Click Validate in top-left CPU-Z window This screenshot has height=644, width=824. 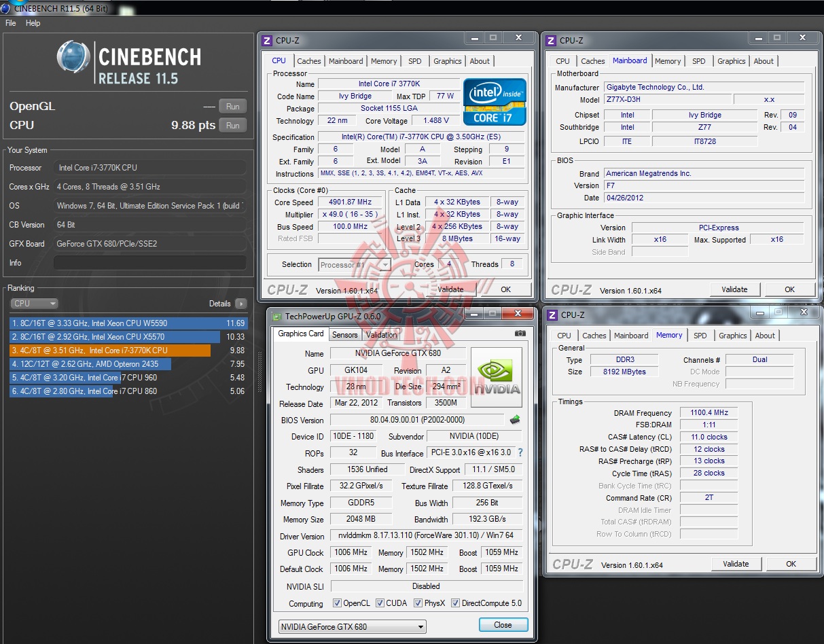tap(450, 289)
